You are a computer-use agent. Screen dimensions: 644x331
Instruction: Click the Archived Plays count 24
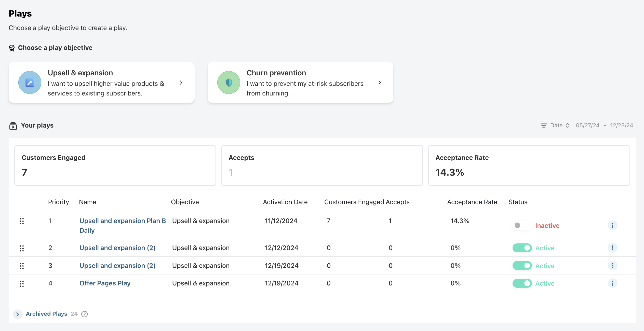pos(74,314)
